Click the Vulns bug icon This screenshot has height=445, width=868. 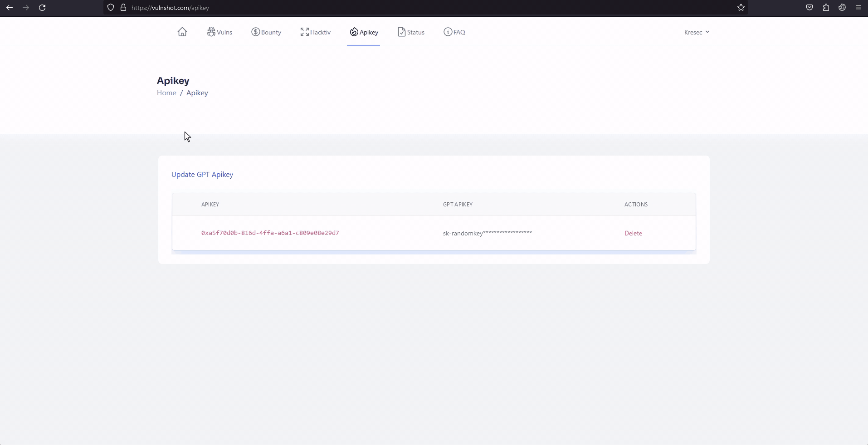[211, 32]
